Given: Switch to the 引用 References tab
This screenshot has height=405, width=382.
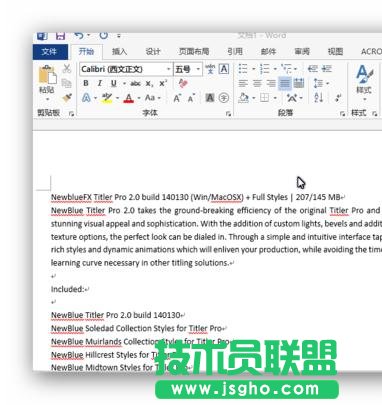Looking at the screenshot, I should (x=235, y=52).
